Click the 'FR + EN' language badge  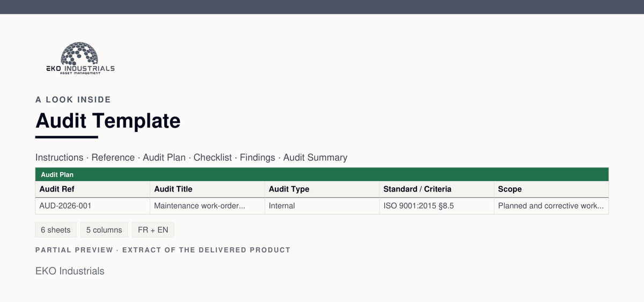pyautogui.click(x=153, y=230)
